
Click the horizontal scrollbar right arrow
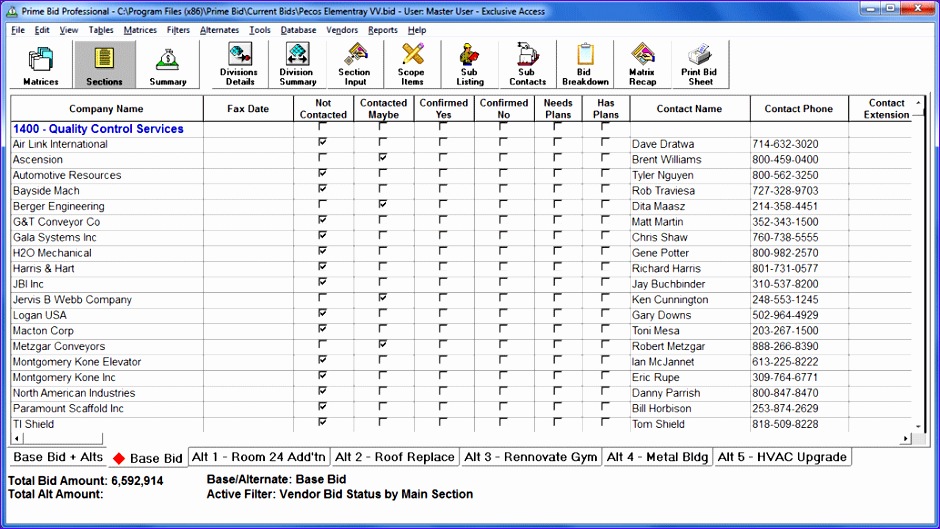(x=906, y=439)
